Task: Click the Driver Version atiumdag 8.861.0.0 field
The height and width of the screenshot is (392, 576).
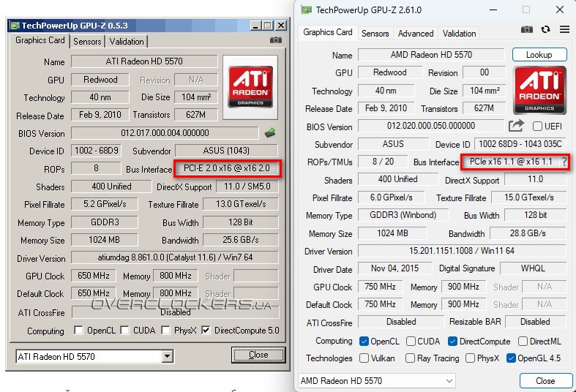Action: click(175, 257)
